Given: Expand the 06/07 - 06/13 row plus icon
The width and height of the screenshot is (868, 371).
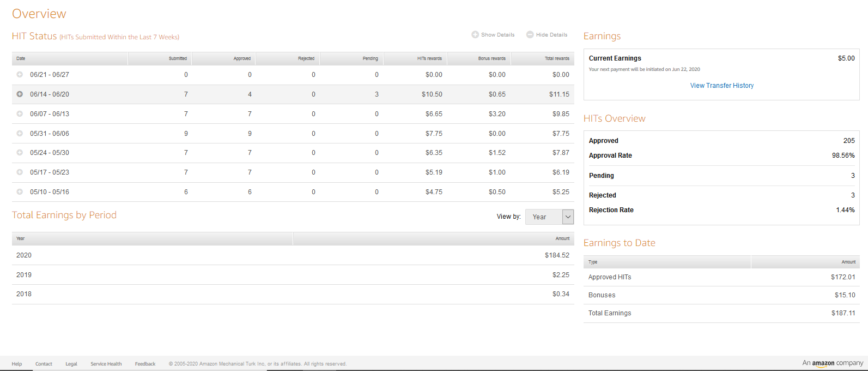Looking at the screenshot, I should [x=20, y=114].
